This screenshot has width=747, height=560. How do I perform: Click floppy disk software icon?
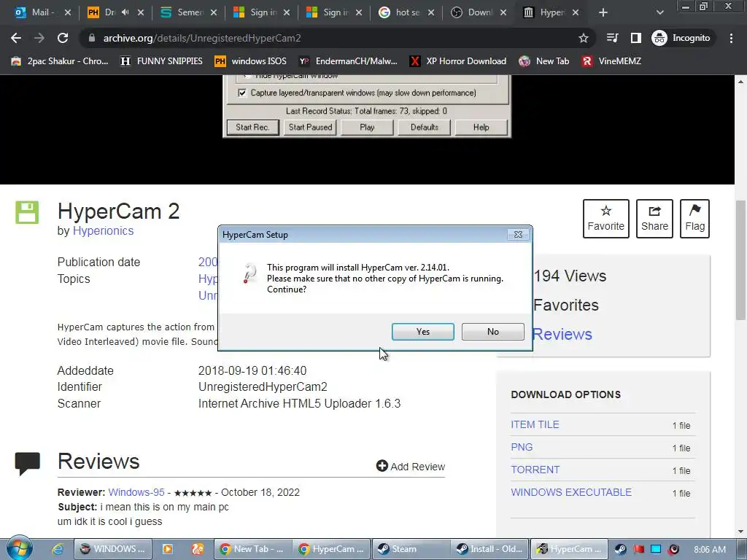[x=27, y=212]
